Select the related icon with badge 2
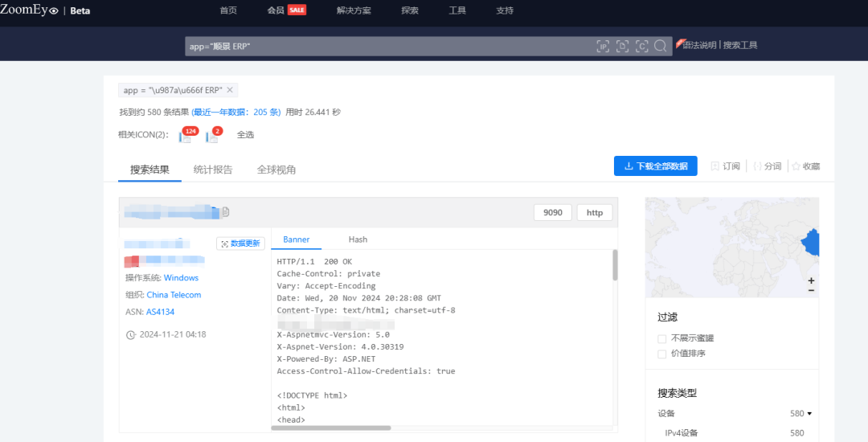Screen dimensions: 868x442 point(213,136)
